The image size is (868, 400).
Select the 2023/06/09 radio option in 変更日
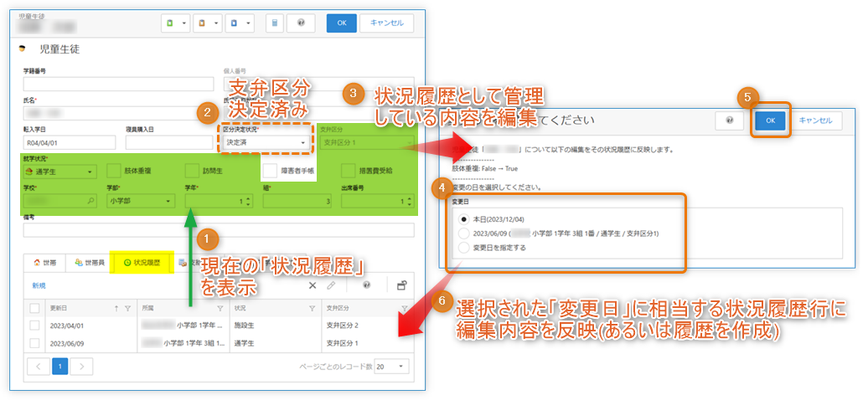tap(464, 233)
